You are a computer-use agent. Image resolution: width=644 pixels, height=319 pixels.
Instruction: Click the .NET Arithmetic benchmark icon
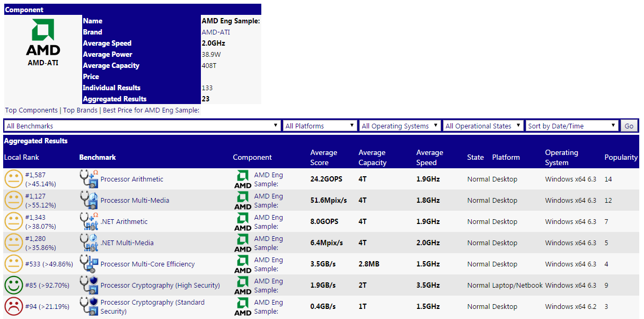(x=89, y=221)
